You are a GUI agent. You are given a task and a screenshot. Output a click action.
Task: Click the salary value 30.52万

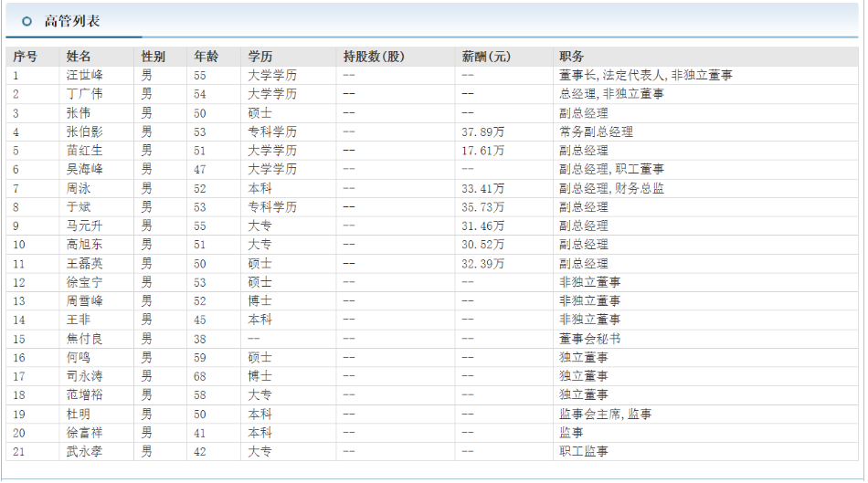click(483, 245)
